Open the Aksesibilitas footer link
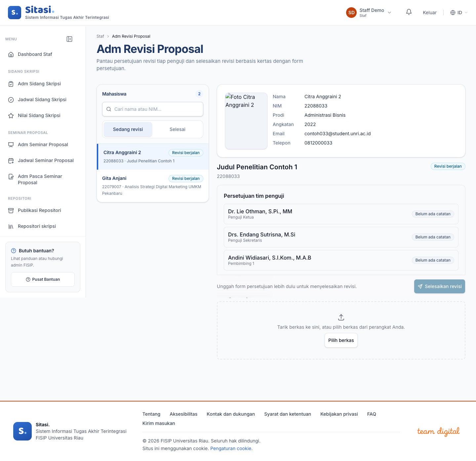476x461 pixels. click(x=183, y=414)
